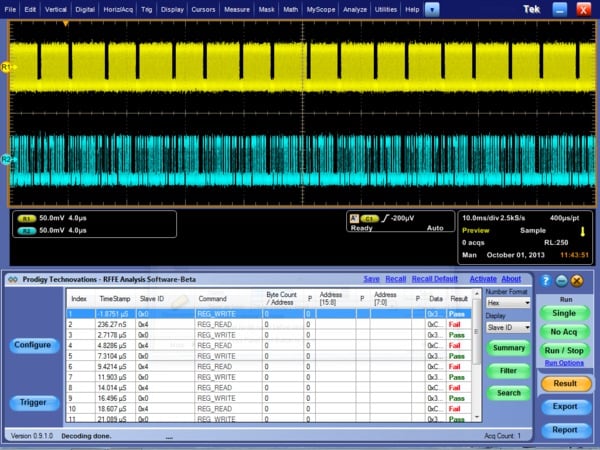Click the Prodigy Technovations logo icon
600x450 pixels.
tap(13, 279)
